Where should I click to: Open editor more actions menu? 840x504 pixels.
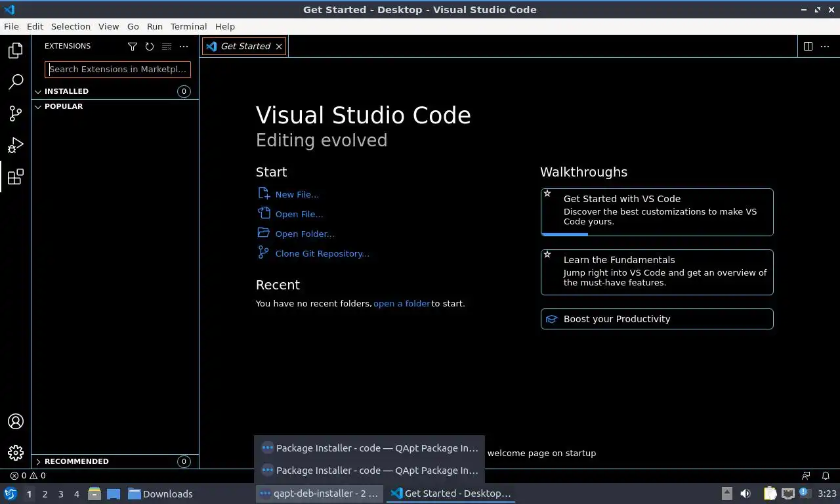point(826,46)
